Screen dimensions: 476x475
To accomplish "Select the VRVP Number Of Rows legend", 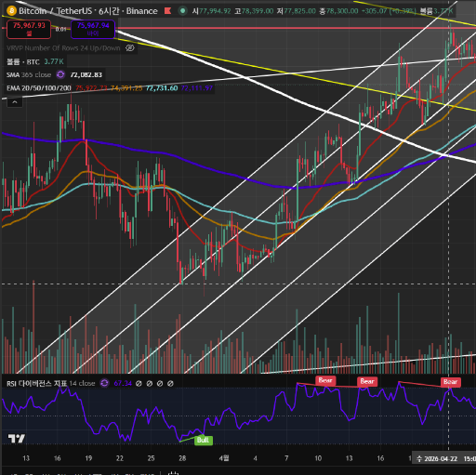I will pyautogui.click(x=63, y=48).
